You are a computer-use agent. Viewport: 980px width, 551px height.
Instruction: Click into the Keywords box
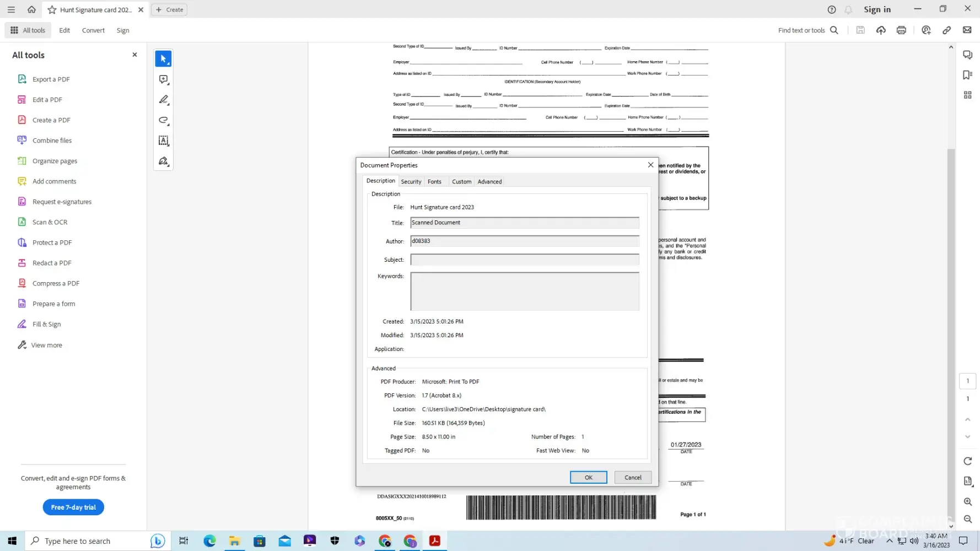pos(524,291)
